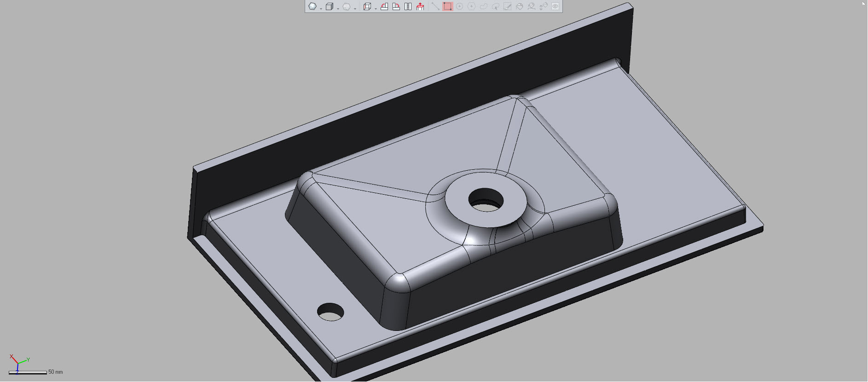Toggle the eye visibility selection icon
Viewport: 868px width, 382px height.
point(555,6)
